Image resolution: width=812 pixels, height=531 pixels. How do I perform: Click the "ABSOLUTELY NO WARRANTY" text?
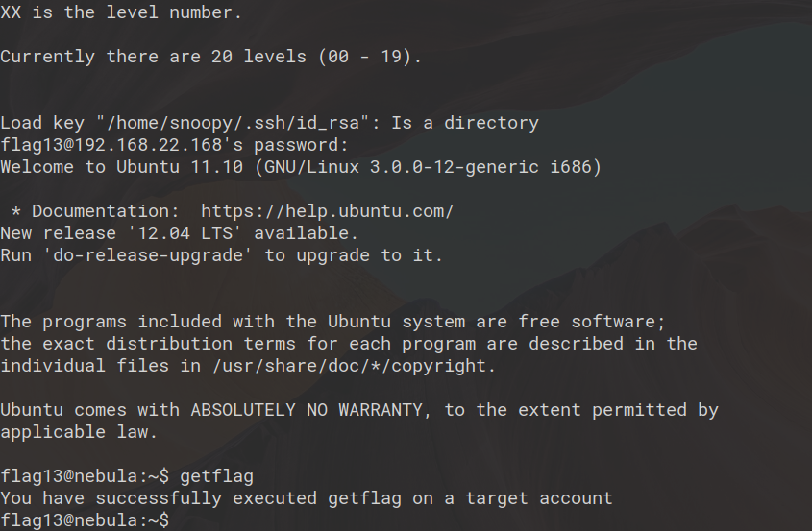click(311, 410)
